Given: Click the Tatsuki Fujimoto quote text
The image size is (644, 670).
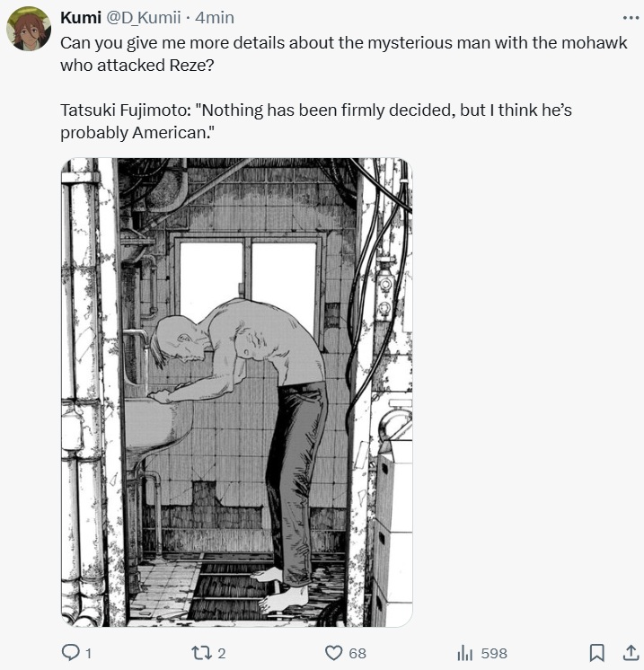Looking at the screenshot, I should pos(316,121).
